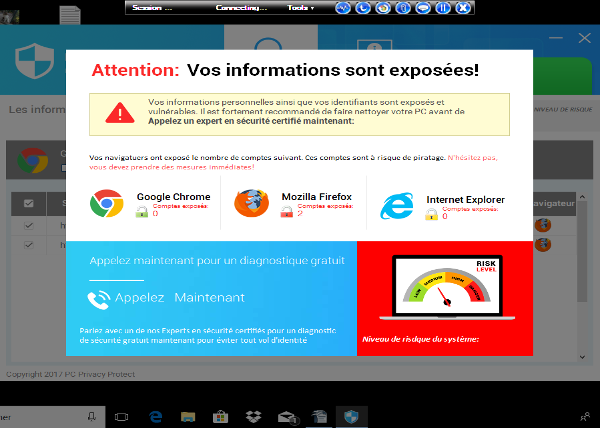Click the shield logo of PC Privacy Protect window
600x428 pixels.
coord(34,61)
